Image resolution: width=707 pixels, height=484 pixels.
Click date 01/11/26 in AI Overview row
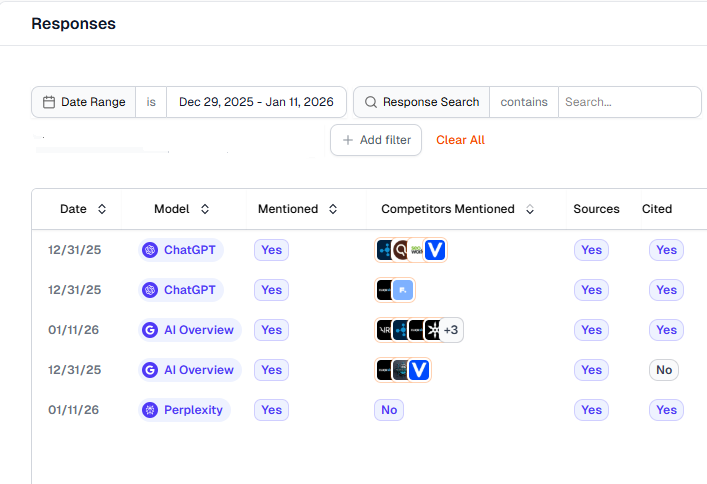tap(73, 330)
